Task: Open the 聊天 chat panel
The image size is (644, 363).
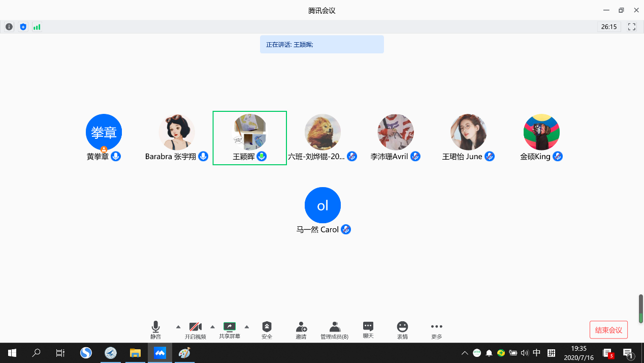Action: tap(368, 329)
